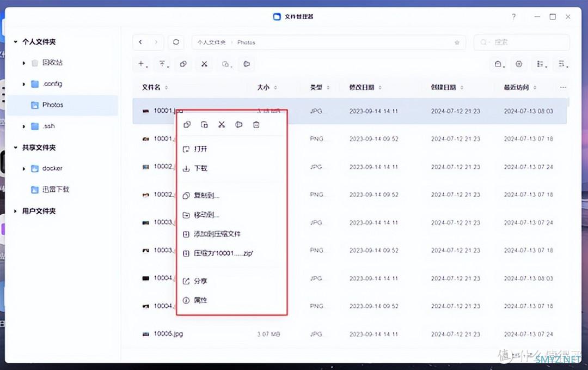588x370 pixels.
Task: Click the 3.07 MB size cell
Action: pos(268,334)
